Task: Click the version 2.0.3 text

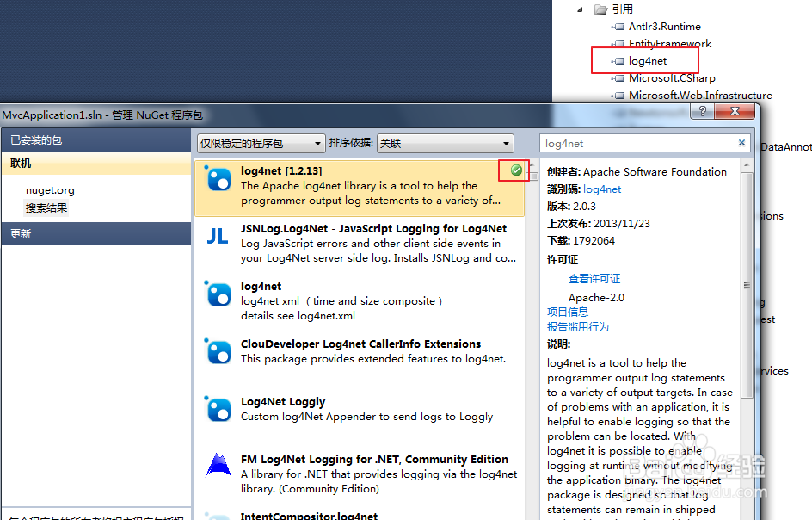Action: (x=584, y=207)
